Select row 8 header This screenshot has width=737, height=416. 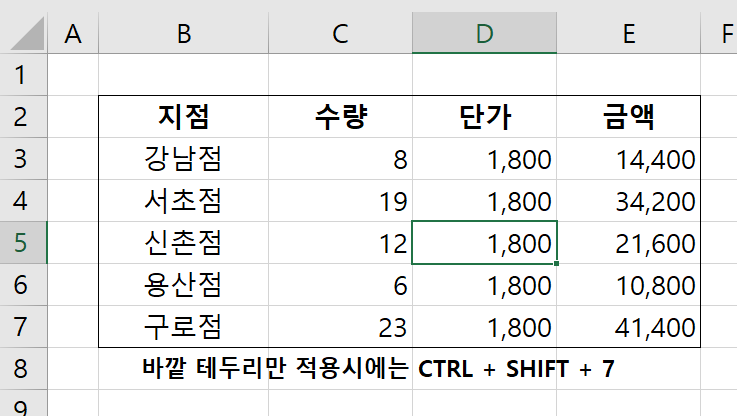[24, 369]
